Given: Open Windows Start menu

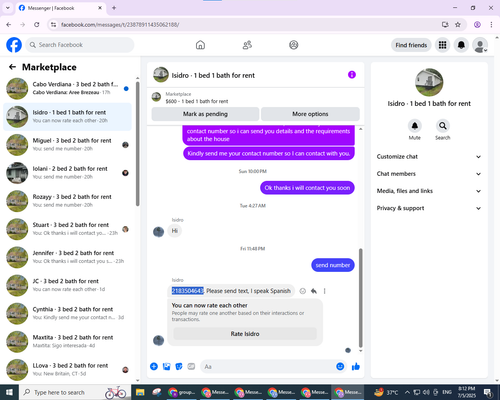Looking at the screenshot, I should (x=9, y=392).
